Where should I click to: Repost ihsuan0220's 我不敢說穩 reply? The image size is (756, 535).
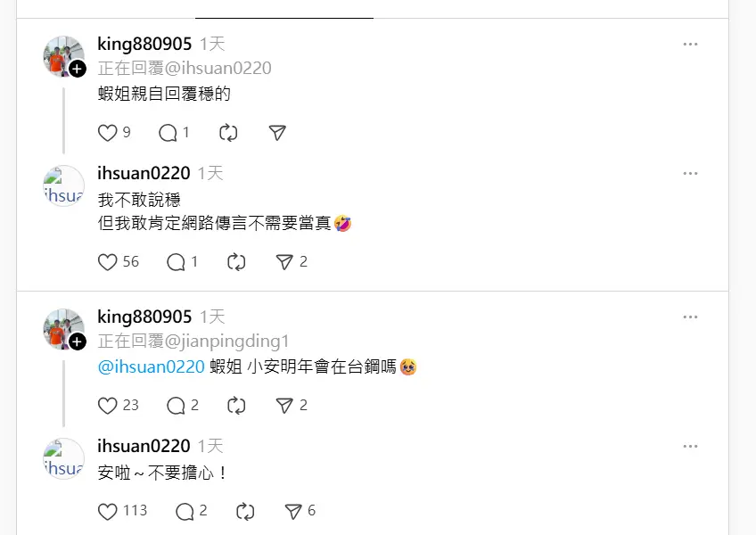(236, 262)
